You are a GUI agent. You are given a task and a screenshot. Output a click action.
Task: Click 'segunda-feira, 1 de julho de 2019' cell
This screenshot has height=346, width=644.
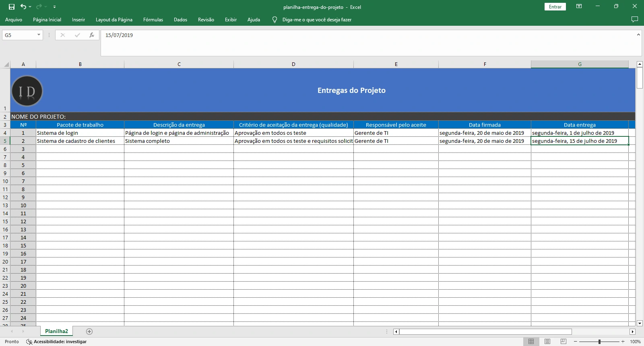click(x=580, y=133)
